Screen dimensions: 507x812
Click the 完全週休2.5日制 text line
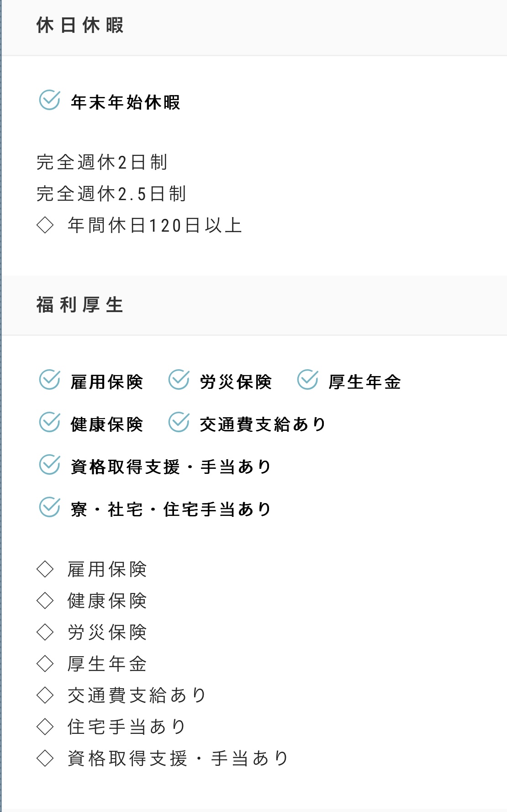point(111,194)
